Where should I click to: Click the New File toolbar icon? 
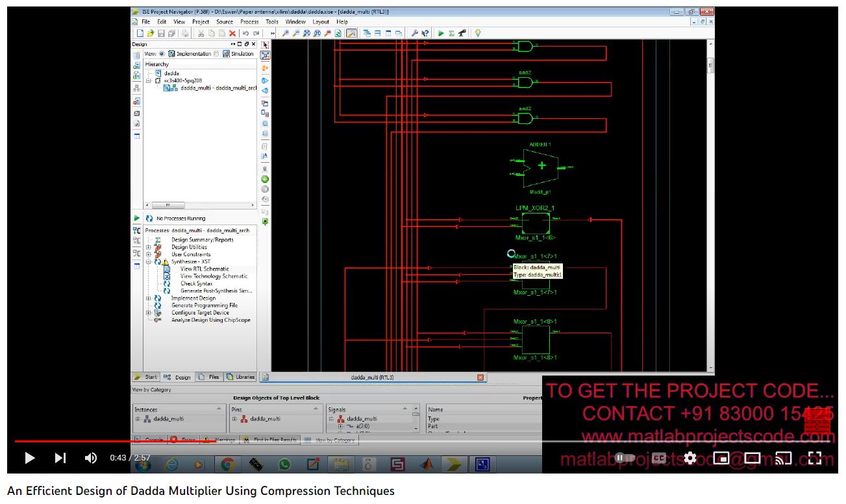(x=140, y=33)
